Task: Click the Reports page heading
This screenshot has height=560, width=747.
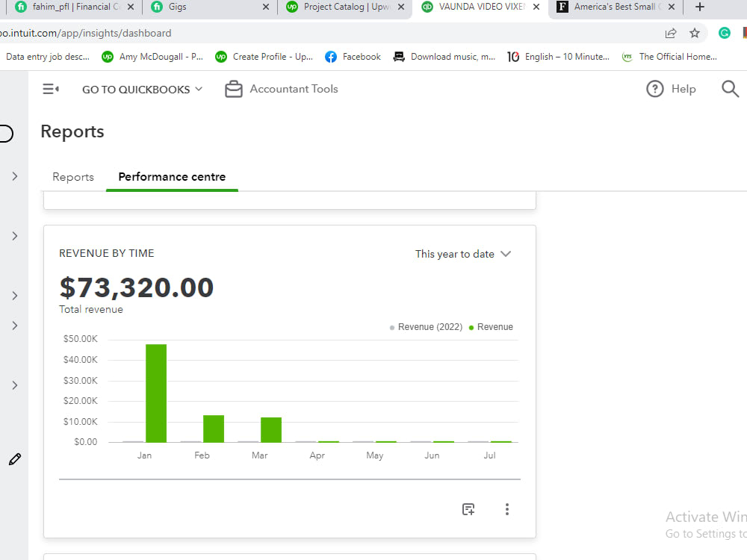Action: coord(72,131)
